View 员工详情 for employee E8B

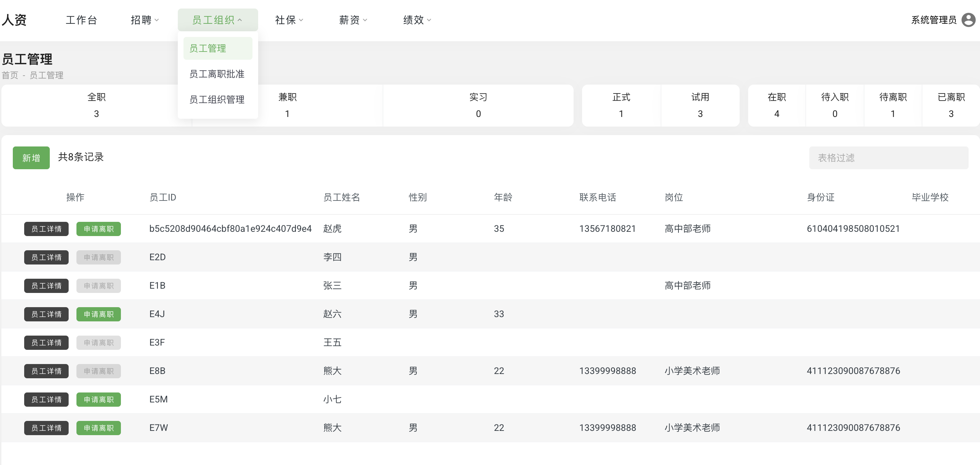[x=46, y=371]
